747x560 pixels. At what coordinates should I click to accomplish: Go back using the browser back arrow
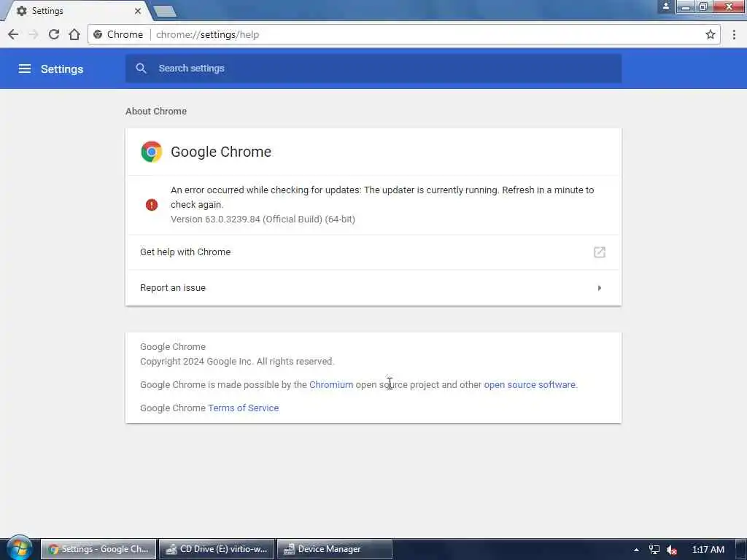click(13, 34)
